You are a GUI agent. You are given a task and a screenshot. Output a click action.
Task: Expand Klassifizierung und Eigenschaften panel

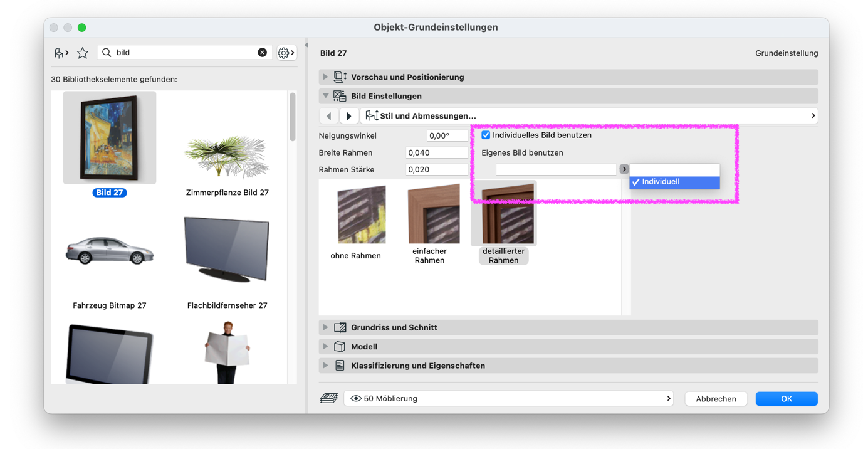tap(325, 366)
